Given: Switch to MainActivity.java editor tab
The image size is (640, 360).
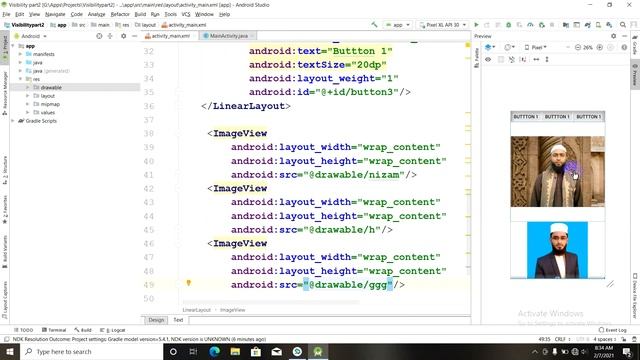Looking at the screenshot, I should tap(229, 36).
